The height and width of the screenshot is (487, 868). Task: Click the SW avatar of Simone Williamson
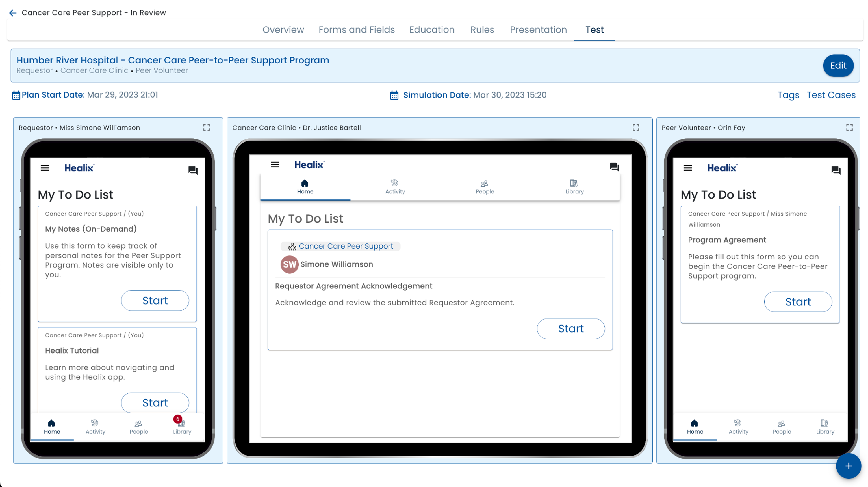point(289,264)
